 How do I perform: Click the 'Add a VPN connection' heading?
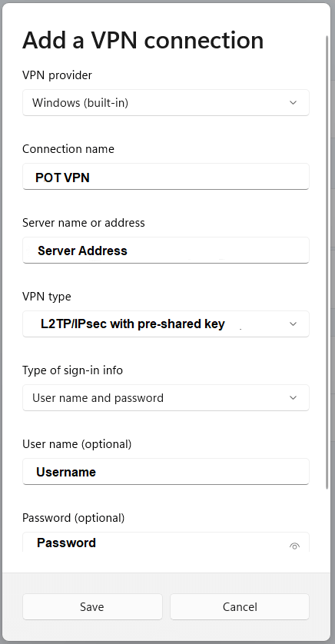pos(143,40)
